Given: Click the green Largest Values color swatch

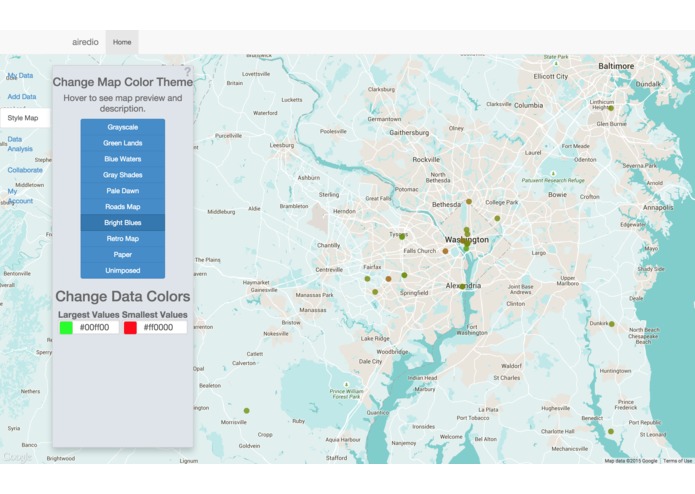Looking at the screenshot, I should [x=66, y=328].
